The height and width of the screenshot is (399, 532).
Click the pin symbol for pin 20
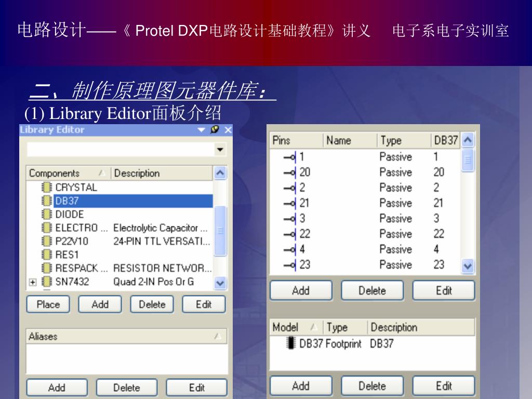pyautogui.click(x=290, y=172)
